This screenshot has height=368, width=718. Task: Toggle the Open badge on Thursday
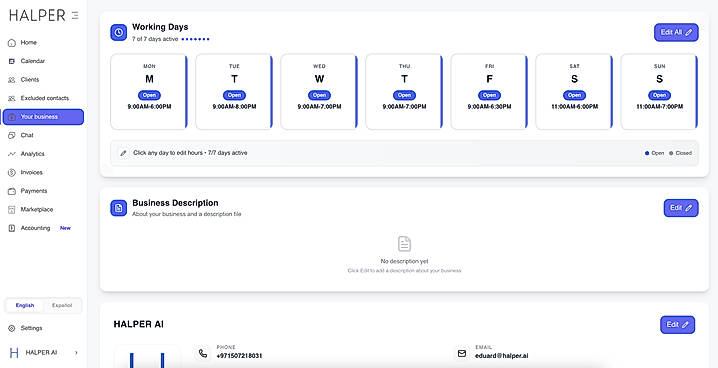(x=404, y=95)
